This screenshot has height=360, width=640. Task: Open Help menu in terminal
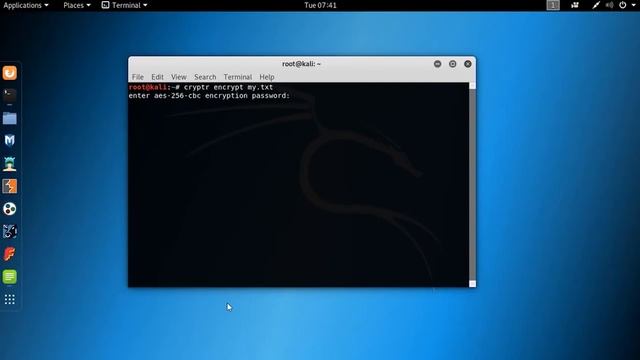tap(267, 77)
